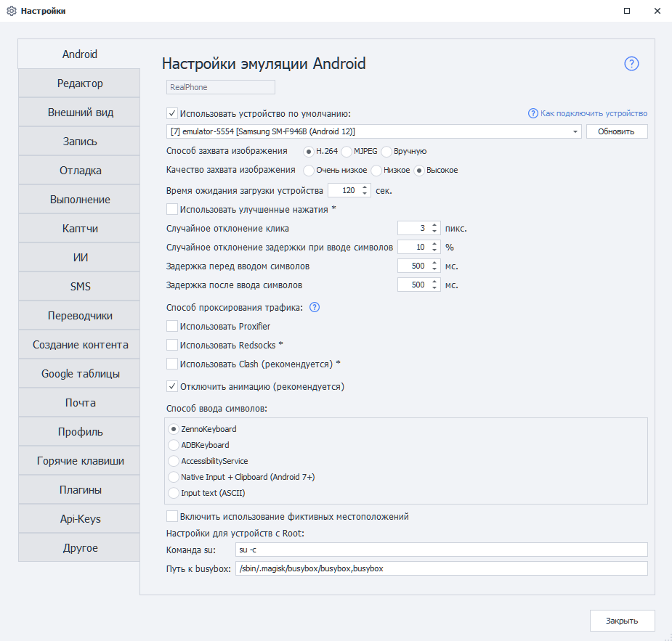The width and height of the screenshot is (672, 641).
Task: Open the "Google таблицы" settings tab
Action: click(79, 374)
